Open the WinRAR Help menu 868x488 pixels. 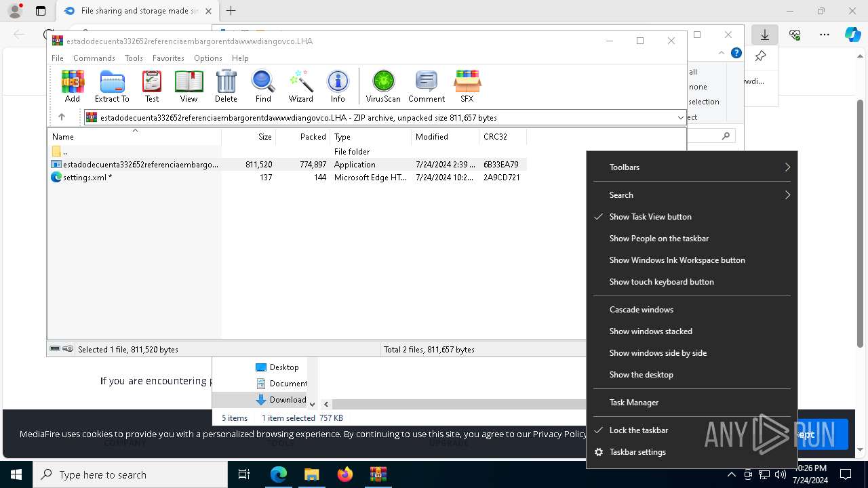(240, 58)
